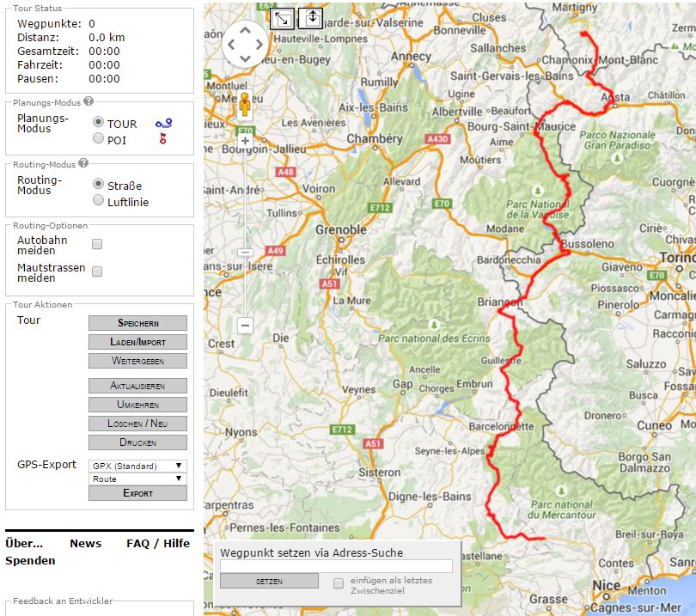Open help icon next to Planungs-Modus

coord(89,101)
